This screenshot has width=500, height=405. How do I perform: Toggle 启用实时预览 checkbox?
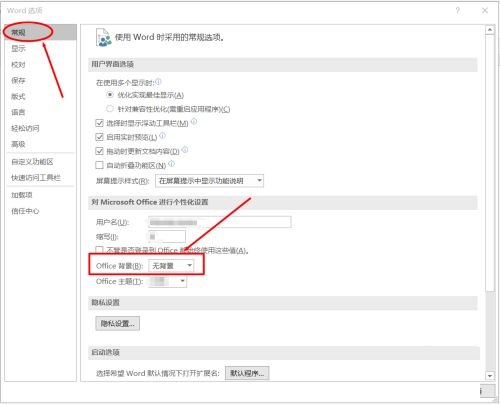(x=99, y=137)
